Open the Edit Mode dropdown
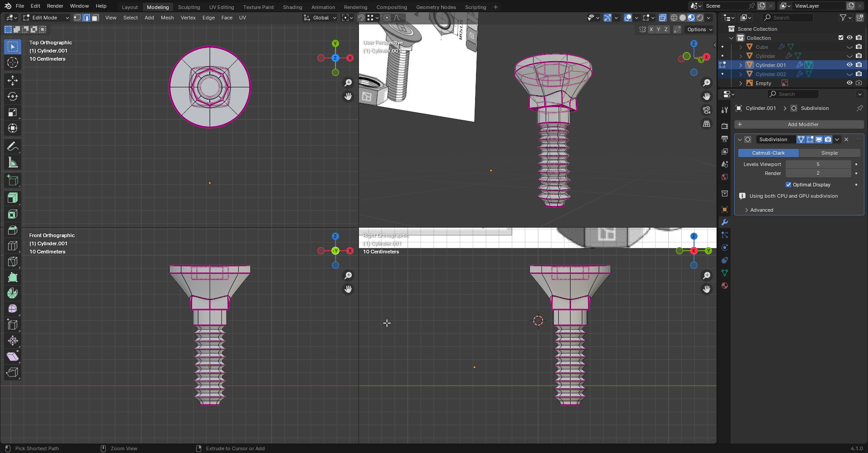Screen dimensions: 868x453 (46, 18)
